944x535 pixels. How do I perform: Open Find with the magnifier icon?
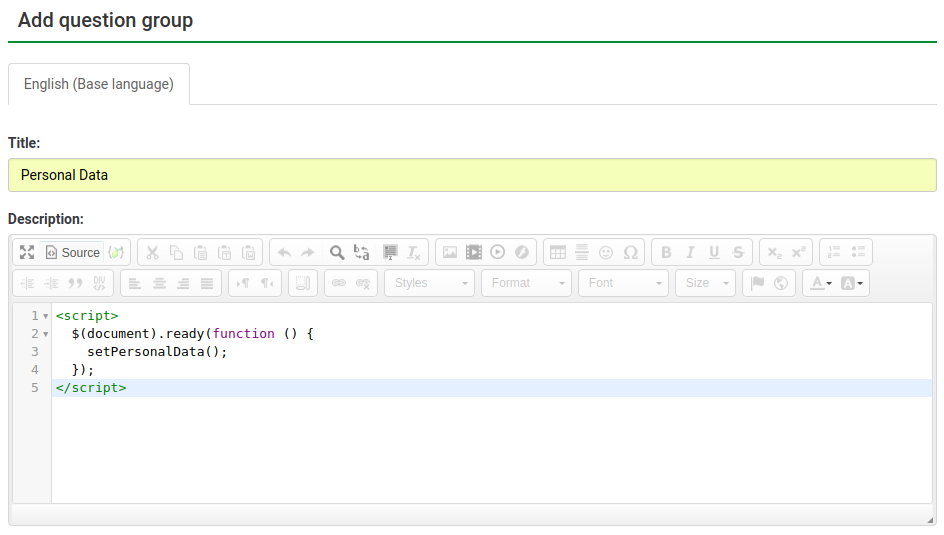pyautogui.click(x=337, y=252)
